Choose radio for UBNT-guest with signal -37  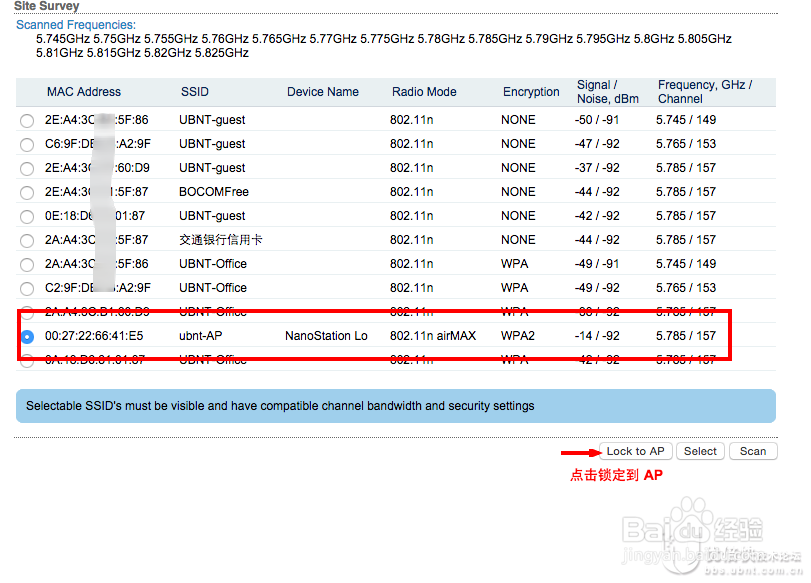pyautogui.click(x=27, y=169)
